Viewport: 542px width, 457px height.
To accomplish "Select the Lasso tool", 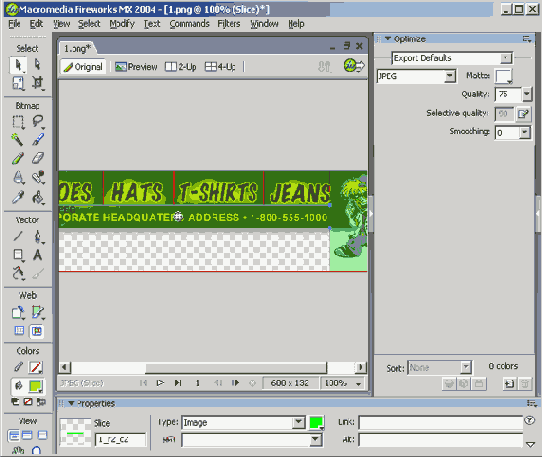I will [x=38, y=121].
